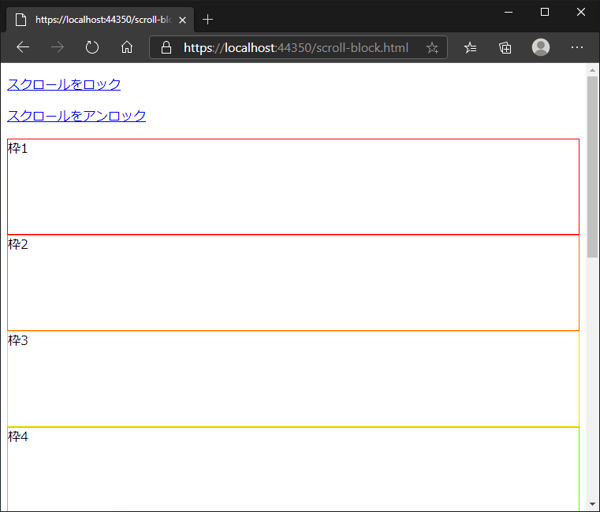Maximize the browser window
This screenshot has height=512, width=600.
(545, 12)
